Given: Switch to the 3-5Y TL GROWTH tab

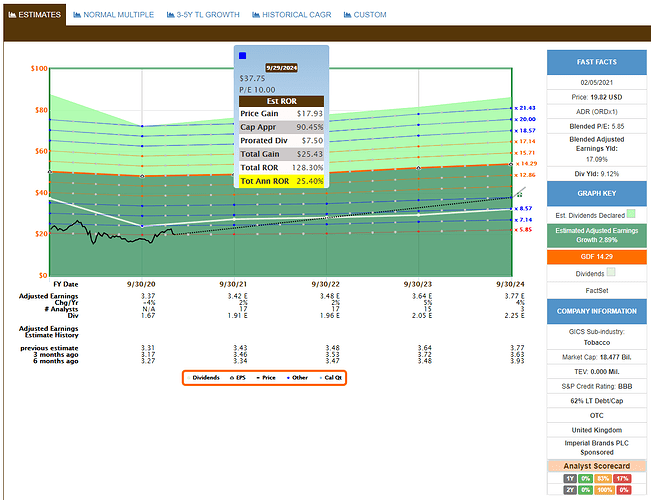Looking at the screenshot, I should pos(203,15).
